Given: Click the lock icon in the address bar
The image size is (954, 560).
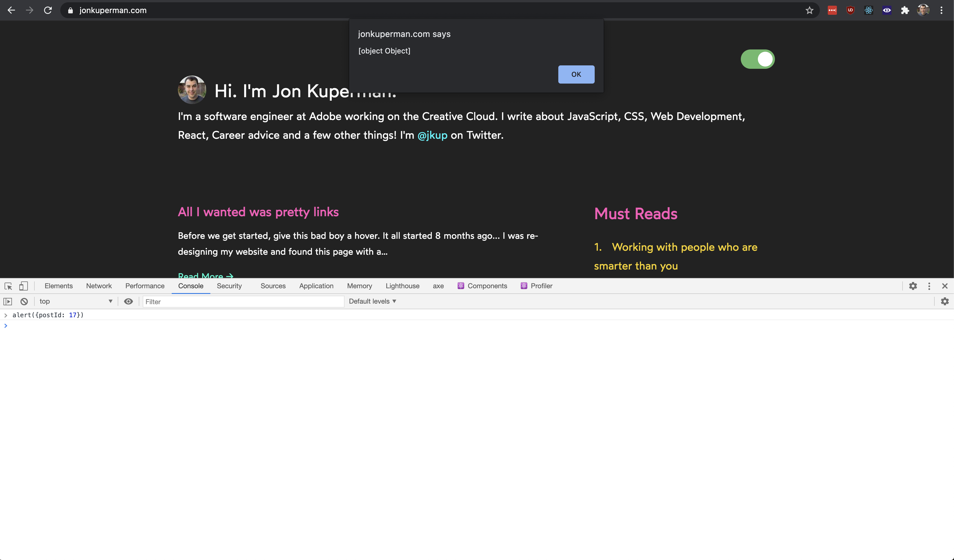Looking at the screenshot, I should point(70,11).
